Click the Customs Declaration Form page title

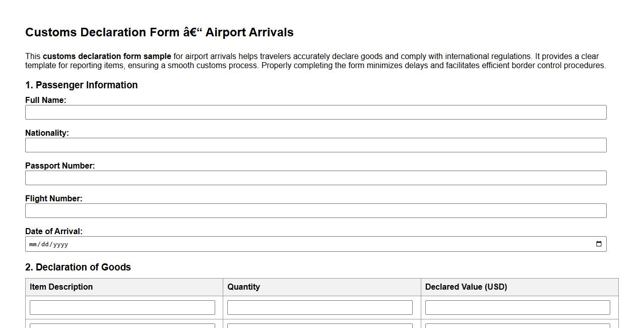click(159, 32)
